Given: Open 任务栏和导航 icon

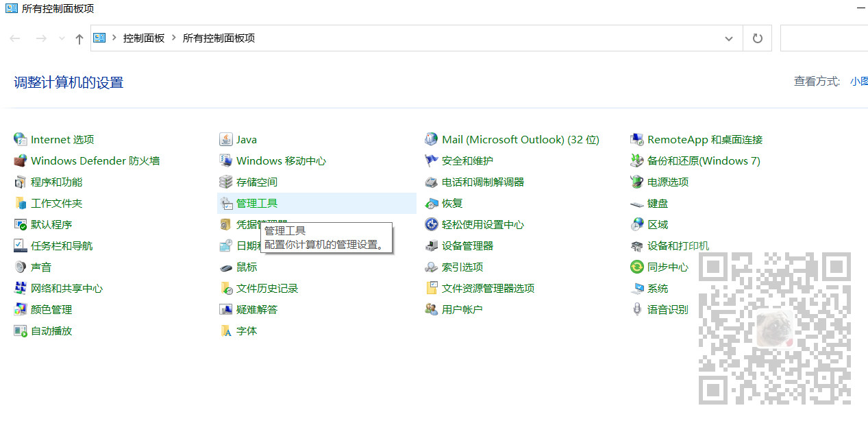Looking at the screenshot, I should pos(20,245).
